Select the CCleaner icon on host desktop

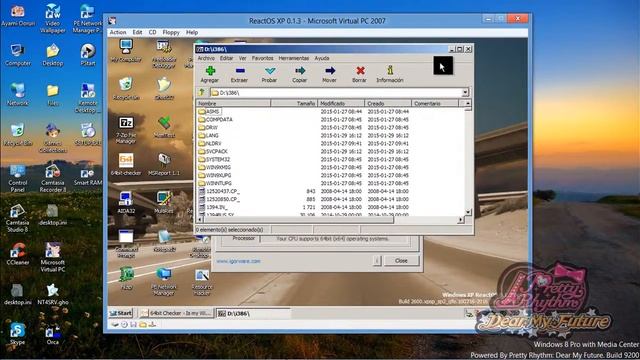[18, 253]
